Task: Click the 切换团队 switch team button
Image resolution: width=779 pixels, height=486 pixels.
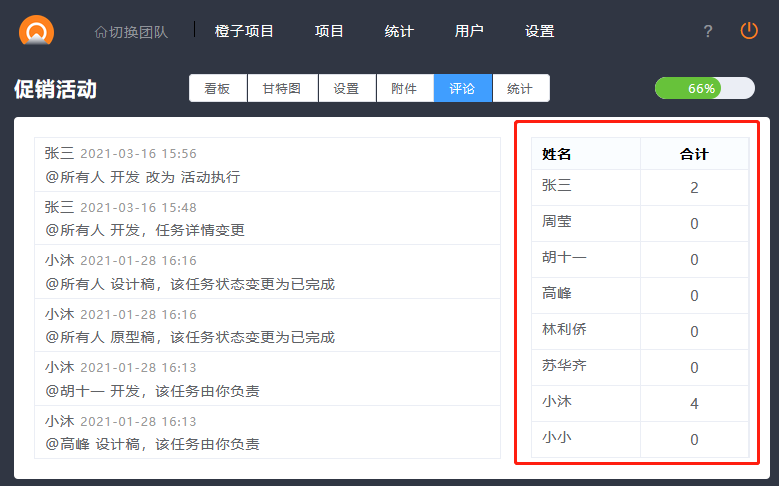Action: [131, 31]
